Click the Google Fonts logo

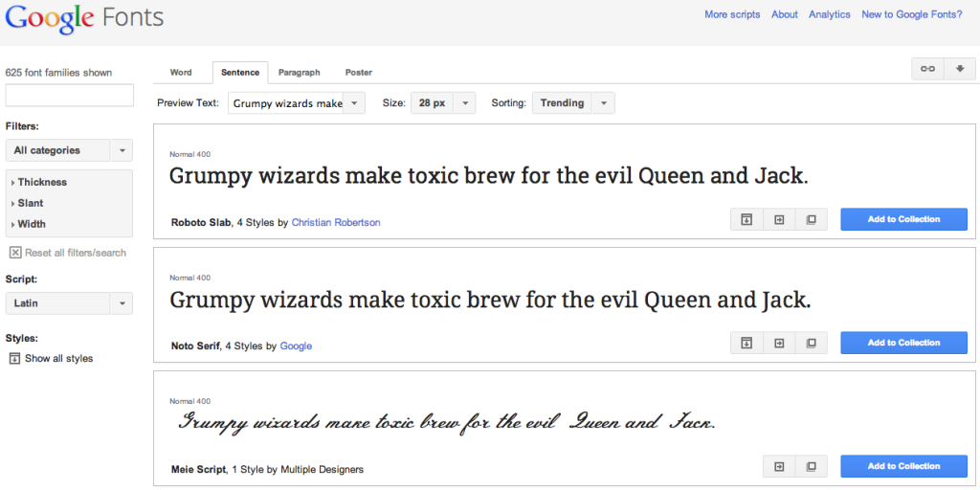click(84, 19)
